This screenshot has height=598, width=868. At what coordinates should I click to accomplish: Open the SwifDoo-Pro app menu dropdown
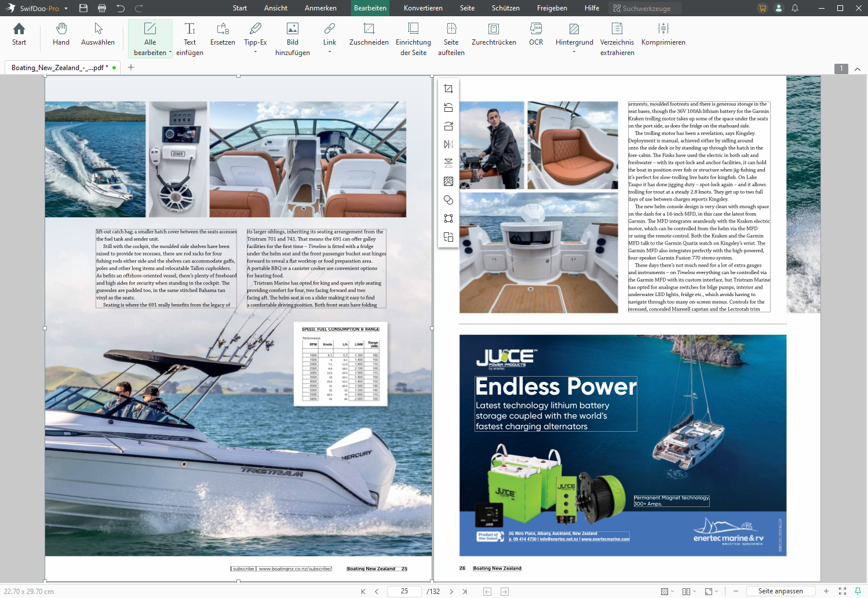tap(66, 9)
